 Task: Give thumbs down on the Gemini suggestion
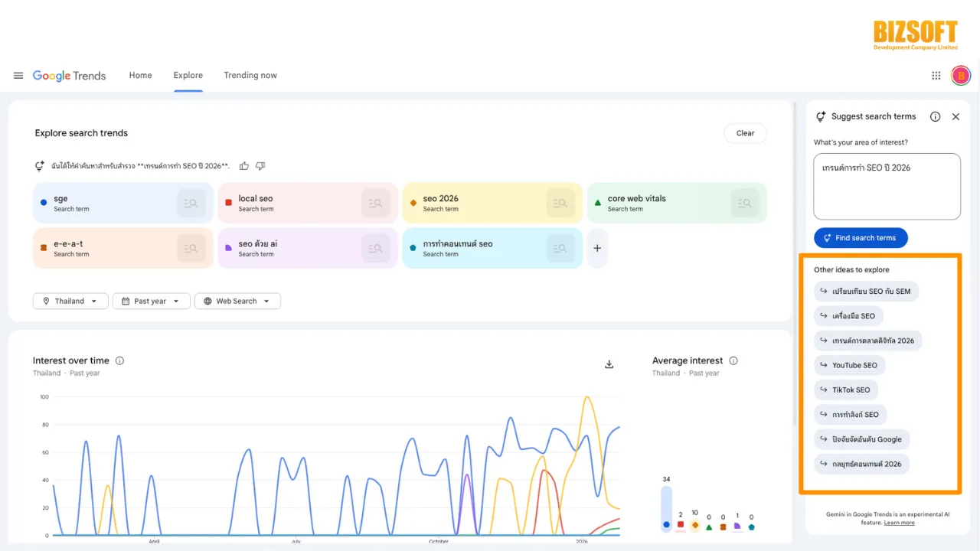tap(260, 165)
